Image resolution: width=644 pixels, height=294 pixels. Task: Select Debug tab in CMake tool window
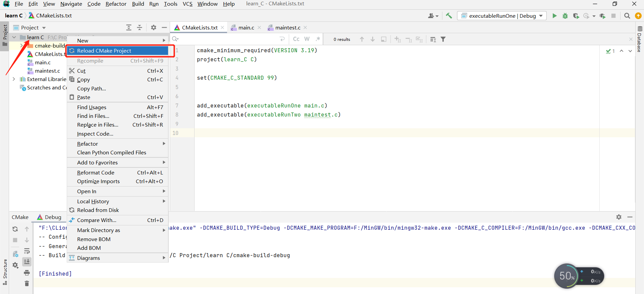point(49,217)
